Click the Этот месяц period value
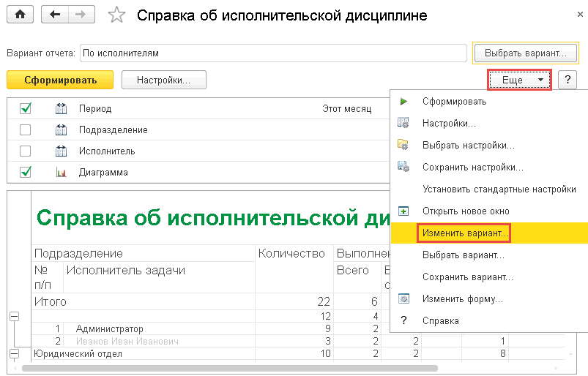The image size is (588, 376). (x=346, y=108)
